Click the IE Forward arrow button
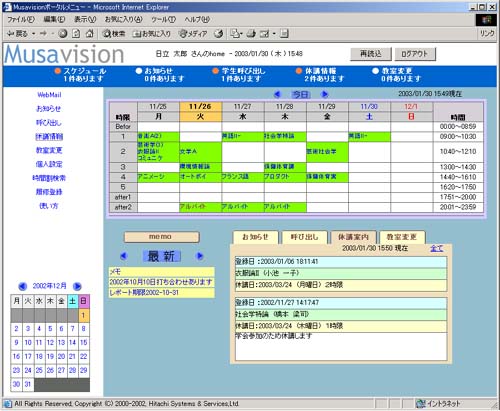500x411 pixels. 43,34
